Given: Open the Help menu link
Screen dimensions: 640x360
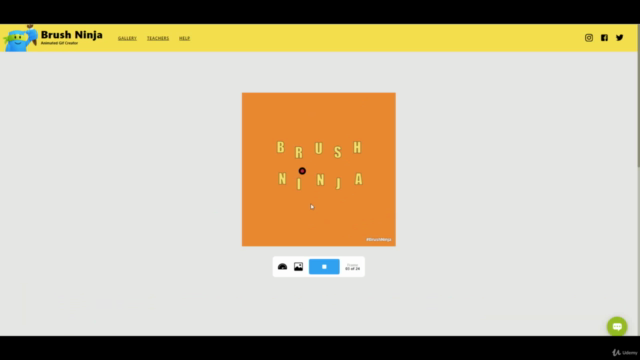Looking at the screenshot, I should point(184,38).
